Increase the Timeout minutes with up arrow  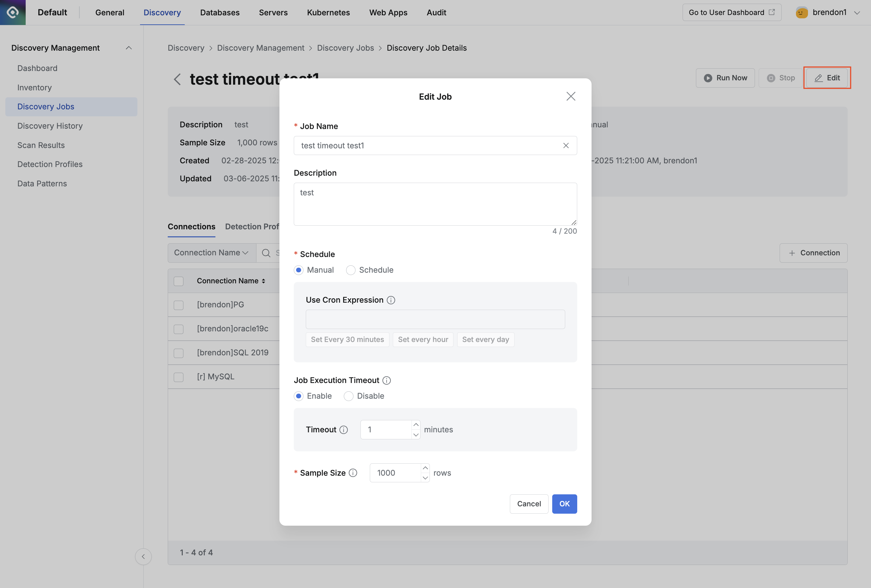tap(415, 425)
